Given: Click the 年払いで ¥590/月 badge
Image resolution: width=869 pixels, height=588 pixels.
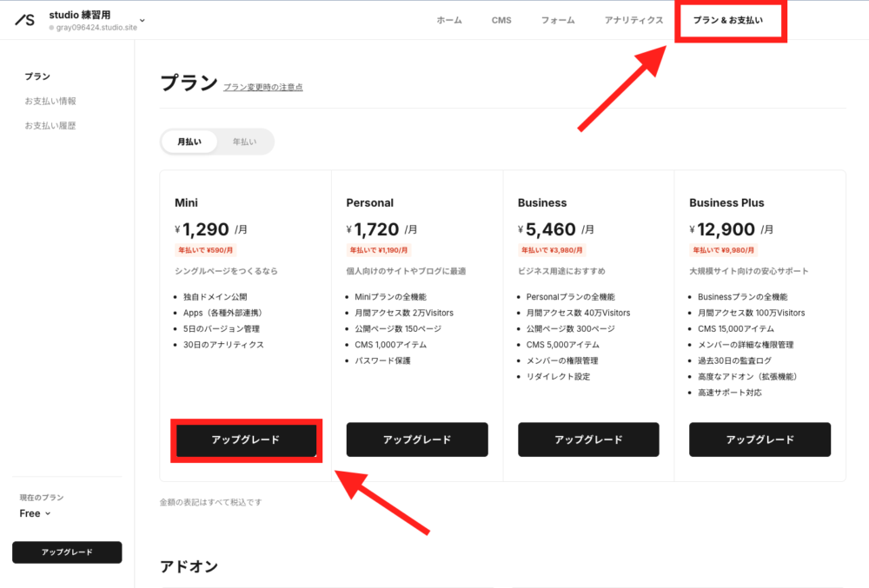Looking at the screenshot, I should pyautogui.click(x=206, y=250).
